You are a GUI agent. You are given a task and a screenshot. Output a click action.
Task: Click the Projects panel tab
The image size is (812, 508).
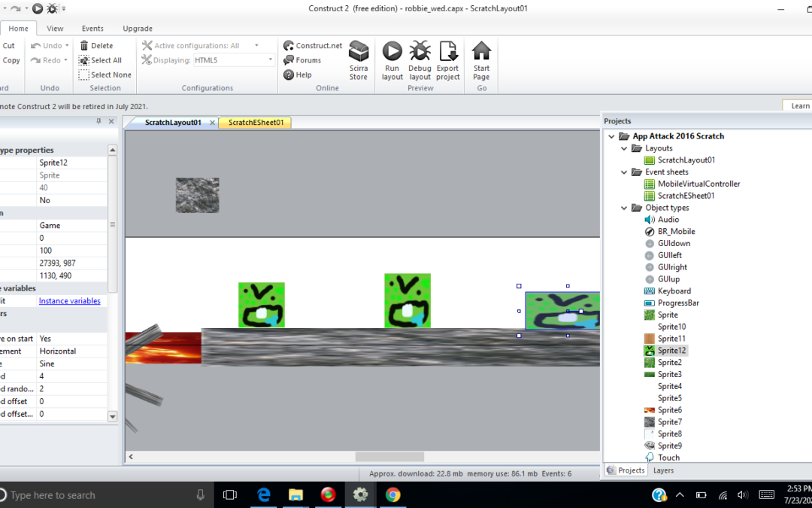click(x=626, y=470)
